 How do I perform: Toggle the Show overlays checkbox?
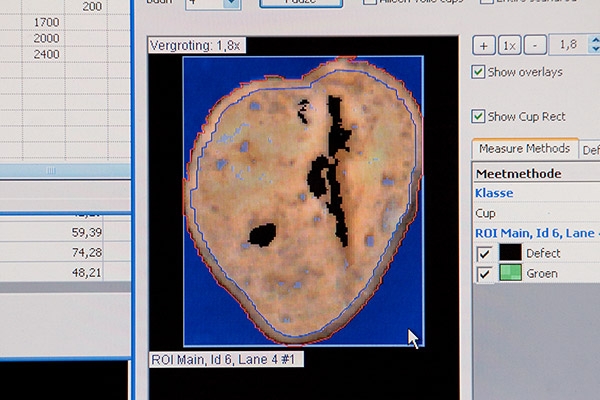[x=479, y=72]
